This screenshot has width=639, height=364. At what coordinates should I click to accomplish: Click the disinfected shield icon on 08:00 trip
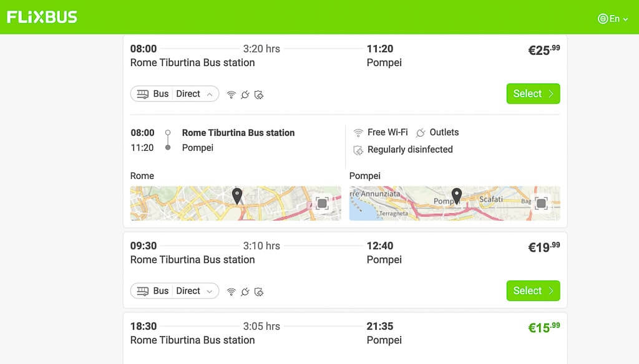click(x=259, y=95)
